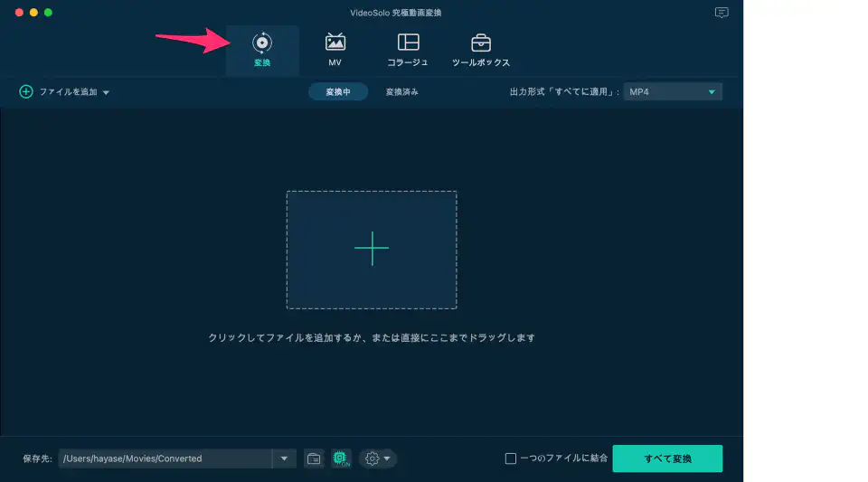Image resolution: width=868 pixels, height=482 pixels.
Task: Click the feedback message icon in title bar
Action: tap(721, 13)
